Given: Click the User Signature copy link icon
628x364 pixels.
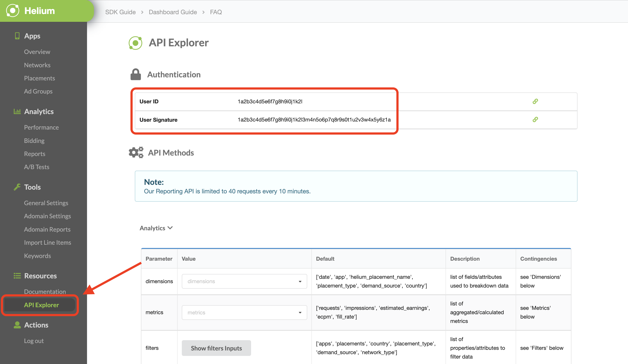Looking at the screenshot, I should coord(535,120).
